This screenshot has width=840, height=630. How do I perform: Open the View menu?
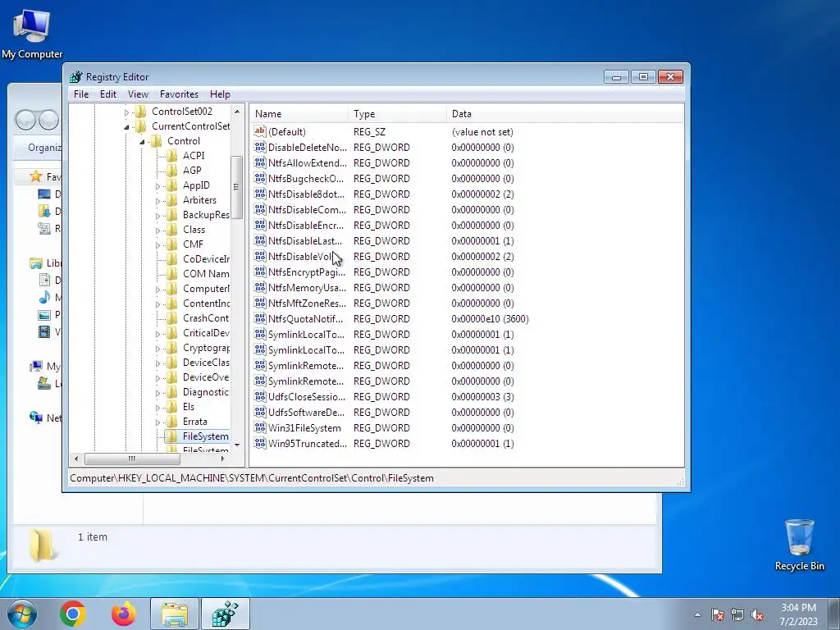138,94
